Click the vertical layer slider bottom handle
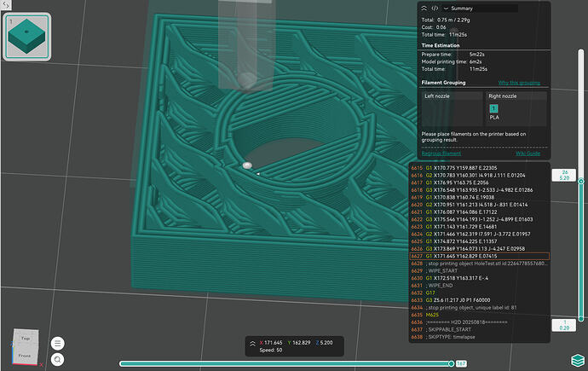The width and height of the screenshot is (588, 371). click(581, 319)
